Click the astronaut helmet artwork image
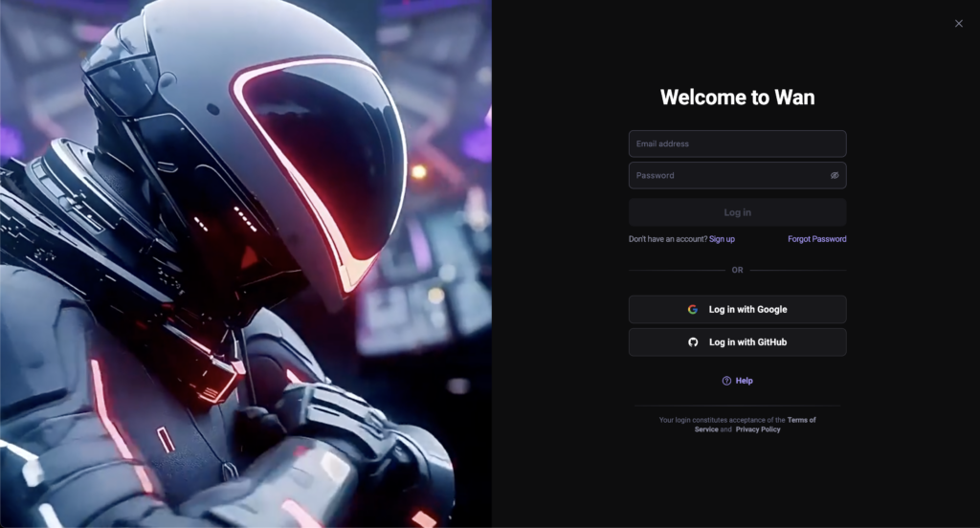Image resolution: width=980 pixels, height=528 pixels. (245, 264)
